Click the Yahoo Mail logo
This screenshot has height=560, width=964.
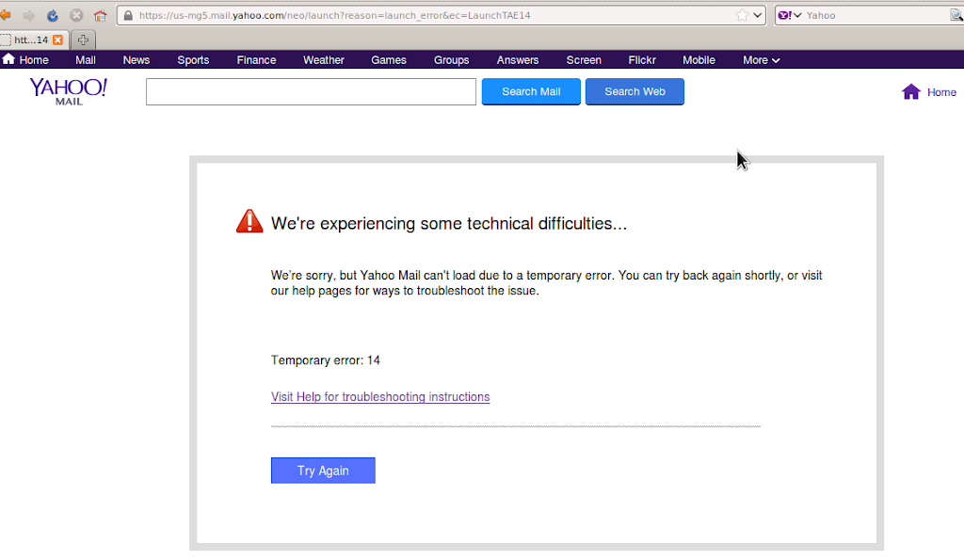click(x=68, y=91)
